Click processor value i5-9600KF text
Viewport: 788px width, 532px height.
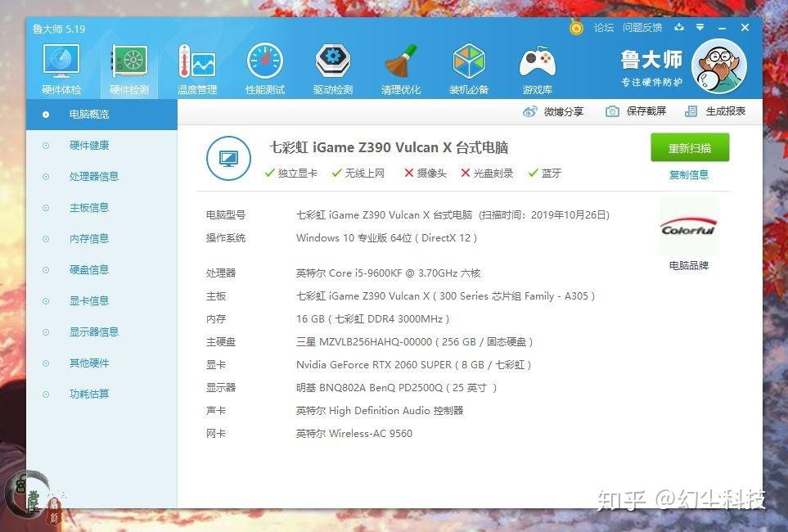[x=388, y=273]
